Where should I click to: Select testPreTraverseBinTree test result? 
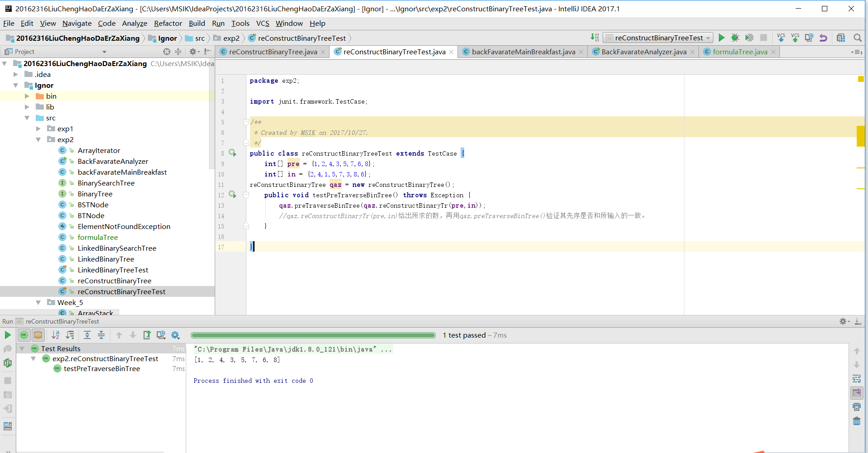(x=102, y=369)
